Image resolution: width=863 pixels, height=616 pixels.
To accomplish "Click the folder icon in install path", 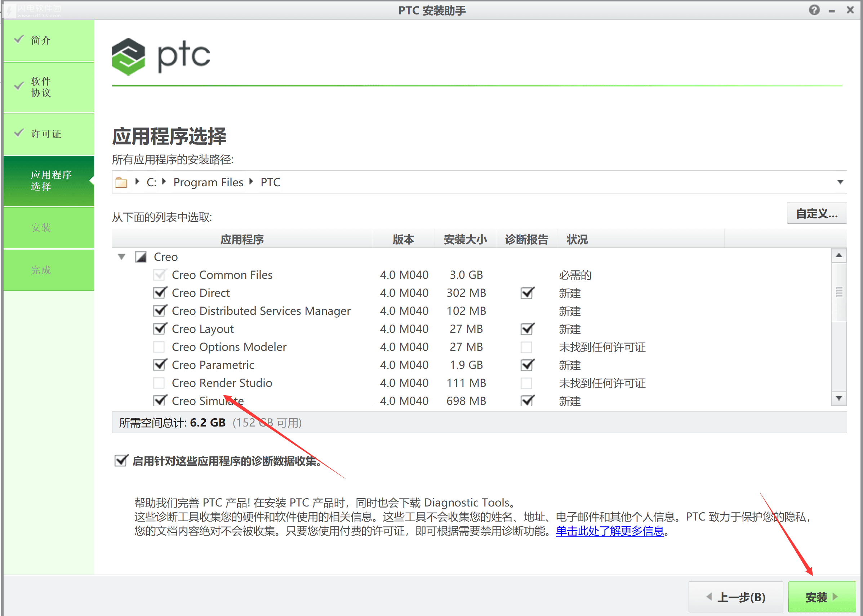I will [x=121, y=182].
